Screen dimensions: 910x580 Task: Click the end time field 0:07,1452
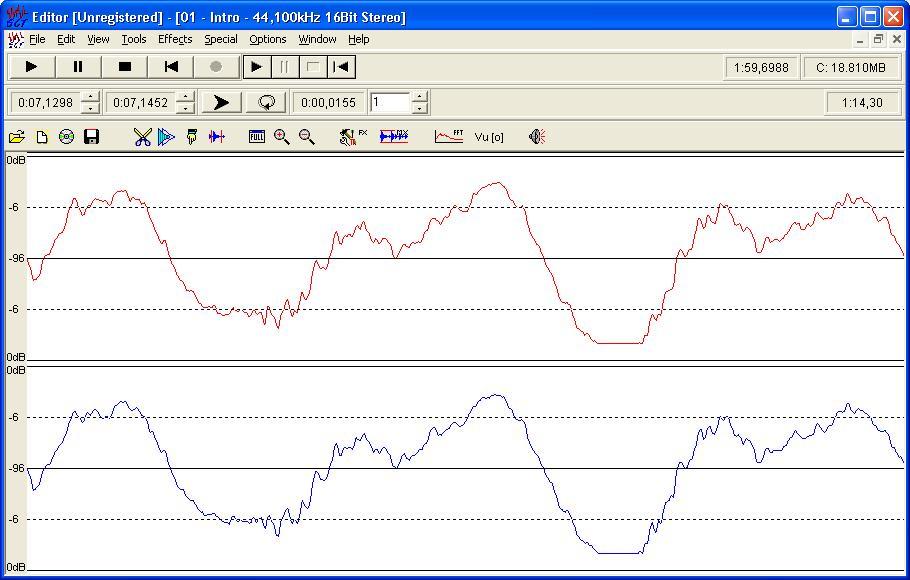(x=140, y=103)
